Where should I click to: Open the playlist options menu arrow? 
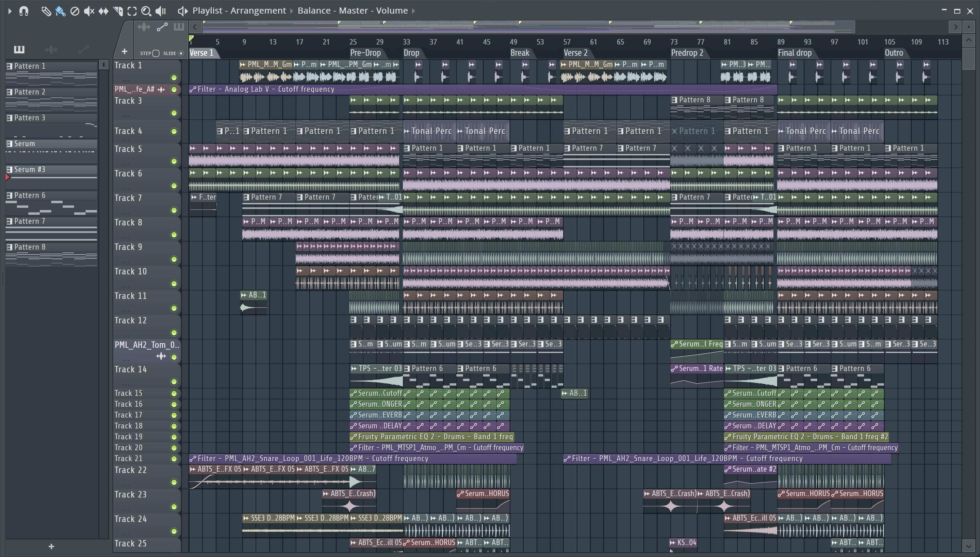10,11
